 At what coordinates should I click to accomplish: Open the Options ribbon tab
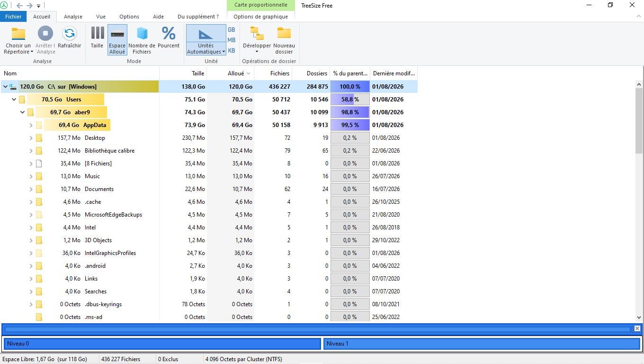tap(129, 17)
